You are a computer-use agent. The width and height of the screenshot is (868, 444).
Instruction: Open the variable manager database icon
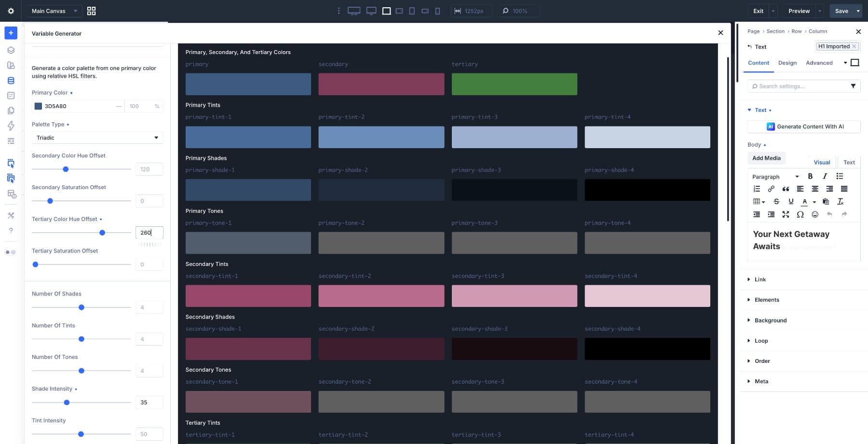click(11, 81)
